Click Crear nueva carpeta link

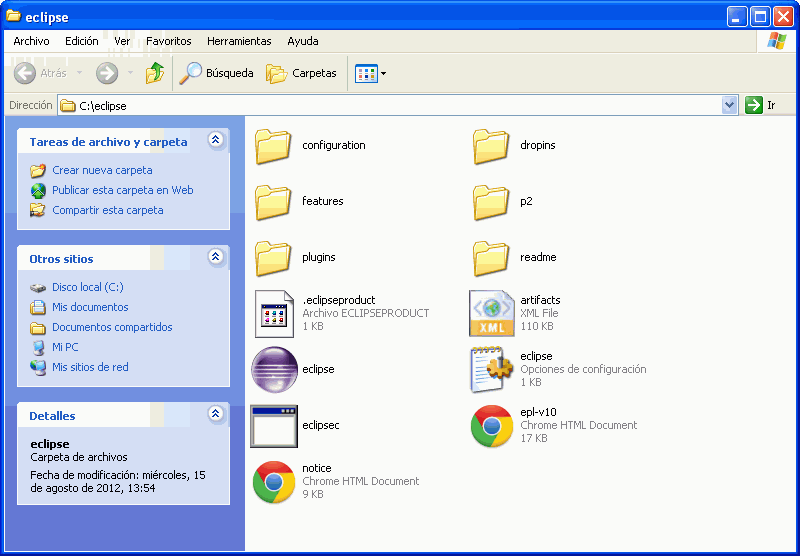tap(102, 170)
